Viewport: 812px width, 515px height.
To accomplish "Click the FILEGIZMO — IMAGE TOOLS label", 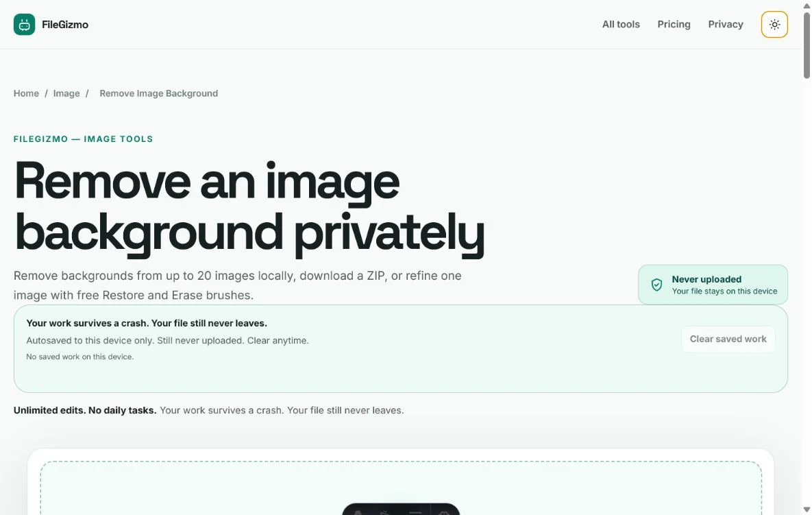I will coord(83,139).
